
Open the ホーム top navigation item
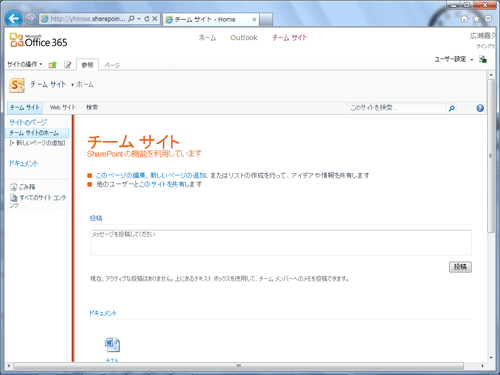(x=207, y=38)
